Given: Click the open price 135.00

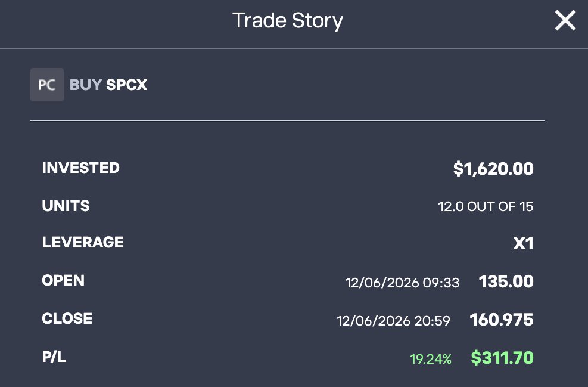Looking at the screenshot, I should pos(506,281).
